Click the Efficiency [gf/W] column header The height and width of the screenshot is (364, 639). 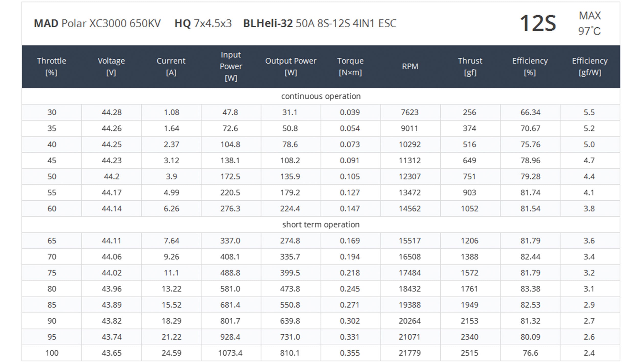pos(590,67)
